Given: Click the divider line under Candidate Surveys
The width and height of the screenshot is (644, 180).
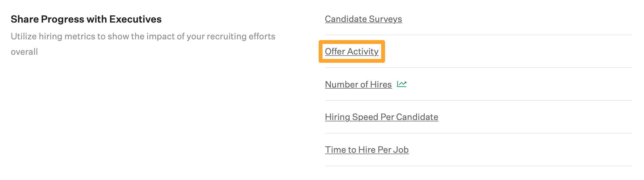Looking at the screenshot, I should tap(467, 35).
